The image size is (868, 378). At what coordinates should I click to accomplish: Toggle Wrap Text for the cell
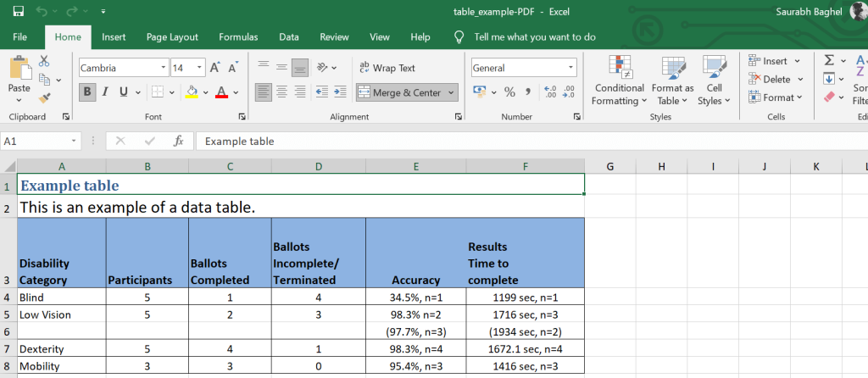pyautogui.click(x=387, y=68)
